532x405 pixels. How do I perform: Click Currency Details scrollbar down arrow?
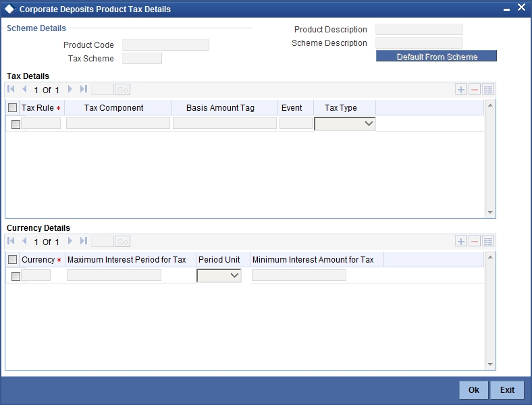click(490, 364)
